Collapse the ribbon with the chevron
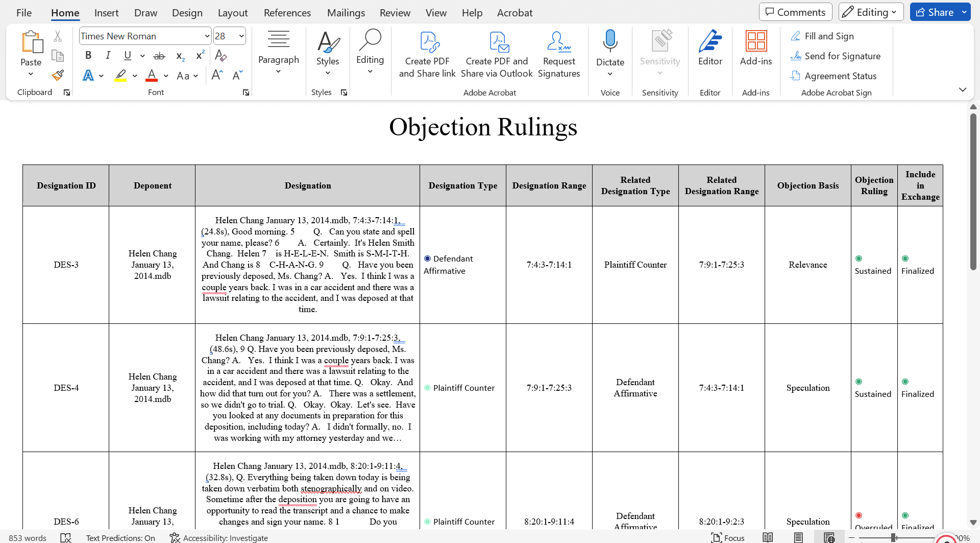The image size is (980, 543). tap(963, 89)
